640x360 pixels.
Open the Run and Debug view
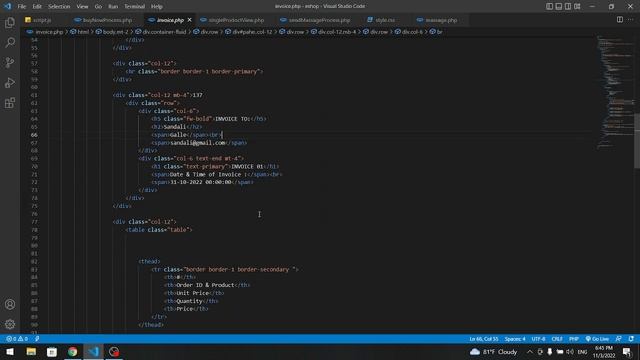[10, 82]
